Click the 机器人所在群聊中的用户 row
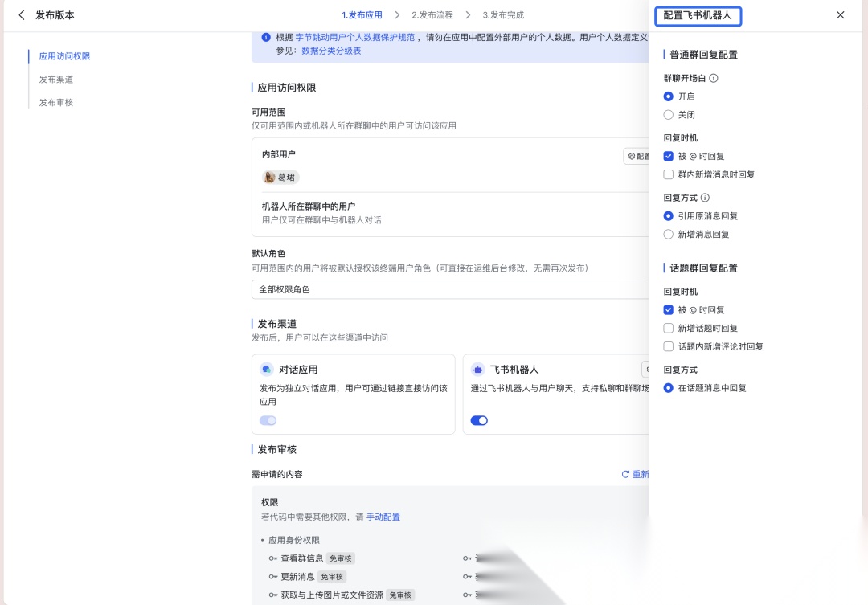The image size is (868, 605). 450,213
